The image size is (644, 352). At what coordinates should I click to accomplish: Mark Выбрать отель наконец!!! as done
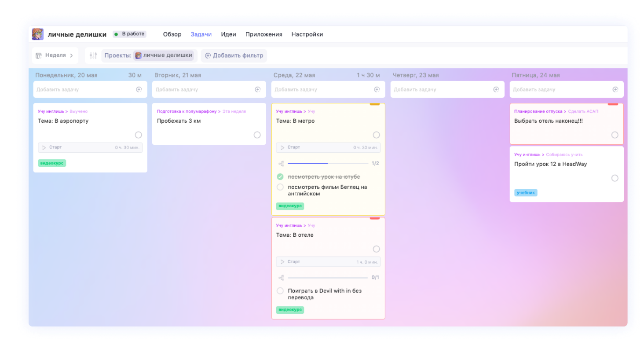615,135
